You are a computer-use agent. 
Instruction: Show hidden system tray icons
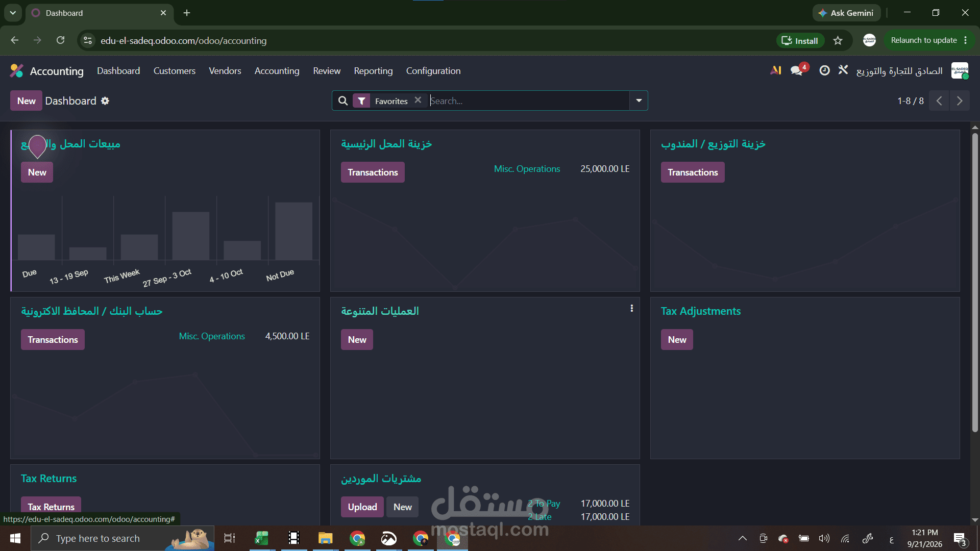point(743,538)
